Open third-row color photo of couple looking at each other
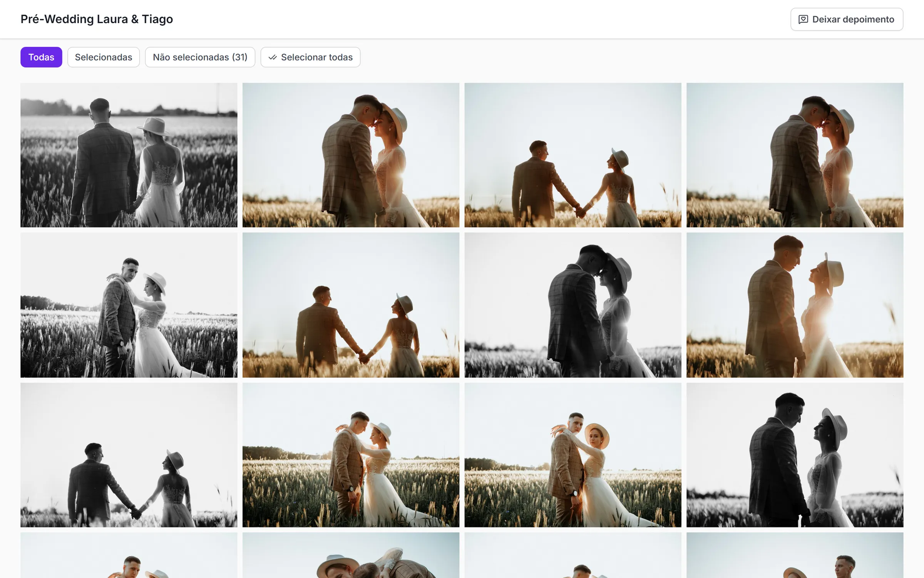Image resolution: width=924 pixels, height=578 pixels. [x=351, y=455]
